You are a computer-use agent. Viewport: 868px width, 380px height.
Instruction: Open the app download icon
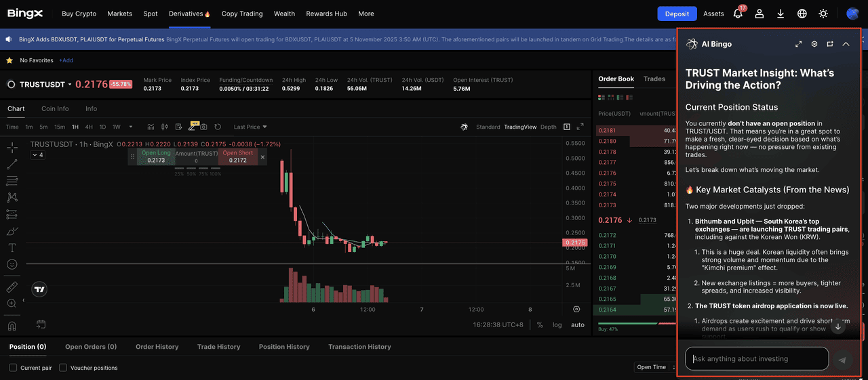[781, 14]
